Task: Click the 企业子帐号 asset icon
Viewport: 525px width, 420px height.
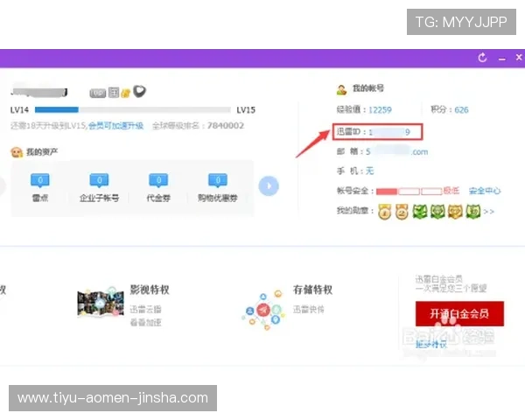Action: pos(100,181)
